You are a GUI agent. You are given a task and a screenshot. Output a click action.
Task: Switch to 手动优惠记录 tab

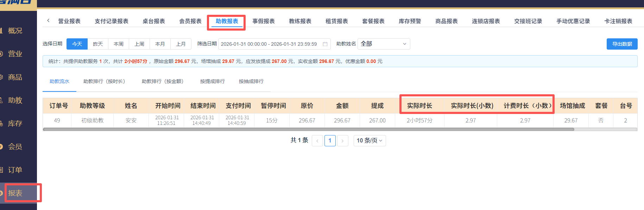pos(573,21)
